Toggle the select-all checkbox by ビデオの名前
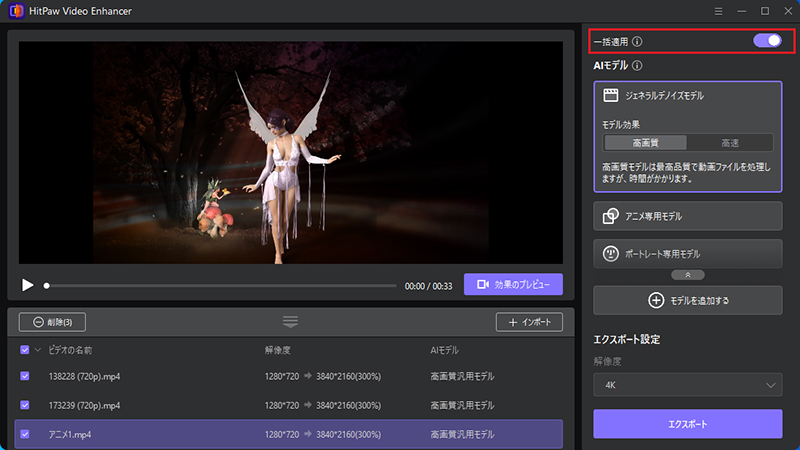 25,350
